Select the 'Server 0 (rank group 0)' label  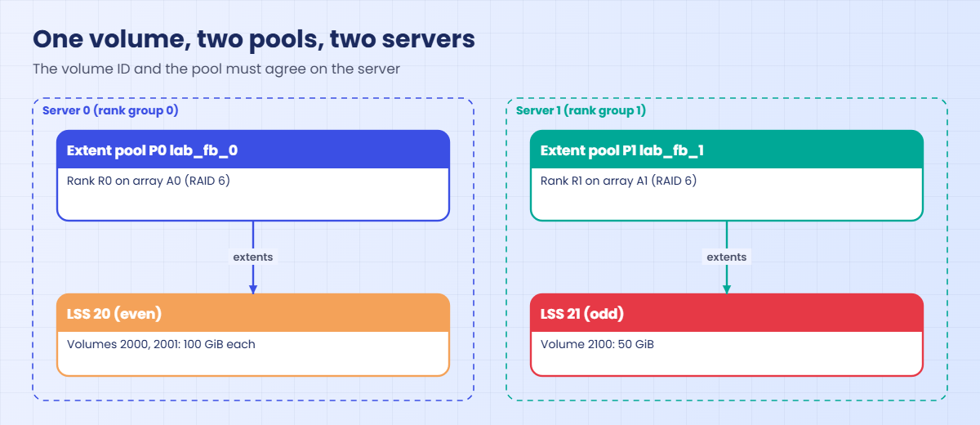(x=110, y=110)
